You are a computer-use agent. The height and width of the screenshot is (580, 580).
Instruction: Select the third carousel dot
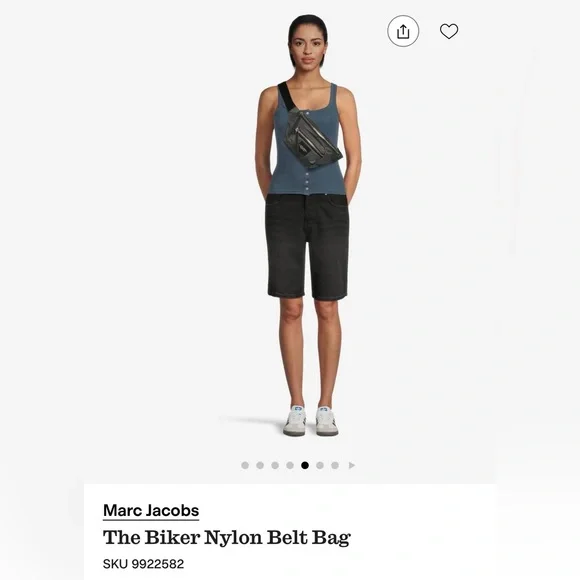[275, 465]
